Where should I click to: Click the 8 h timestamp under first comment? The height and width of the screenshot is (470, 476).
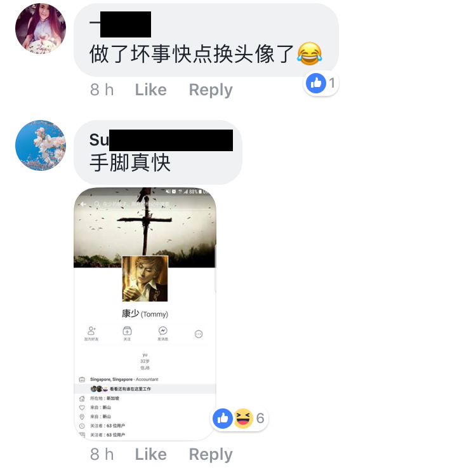coord(102,90)
